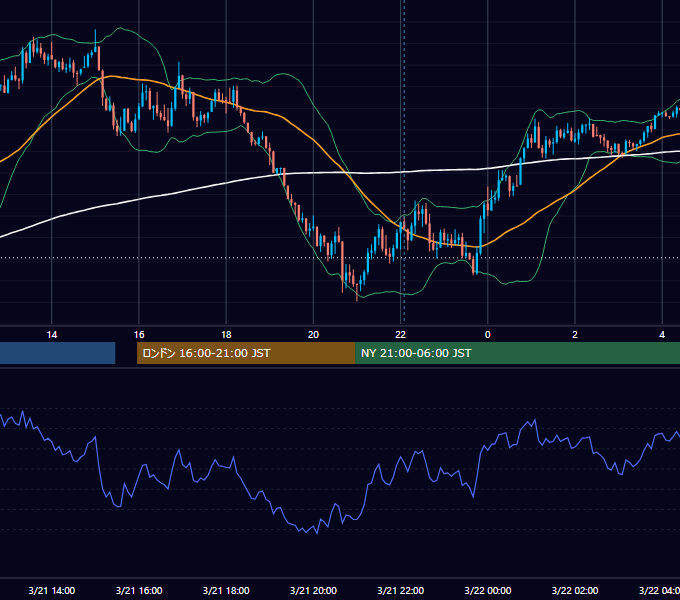Click the 3/21 20:00 date label

(313, 590)
